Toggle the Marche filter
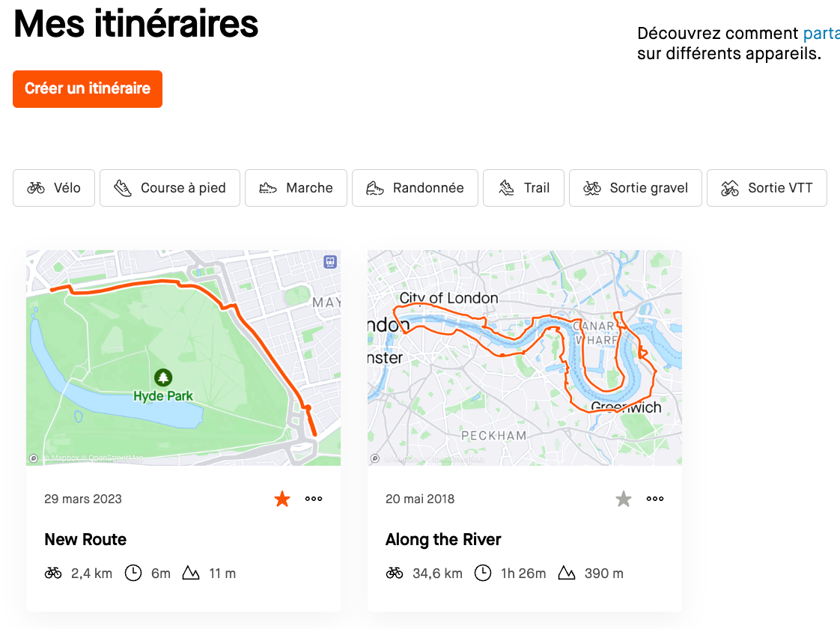The height and width of the screenshot is (629, 840). click(x=296, y=188)
